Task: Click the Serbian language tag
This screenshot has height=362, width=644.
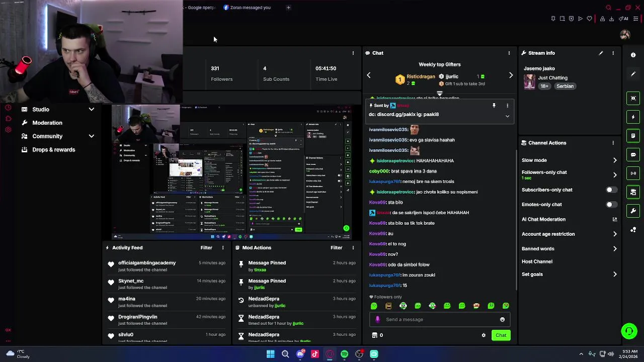Action: click(565, 86)
